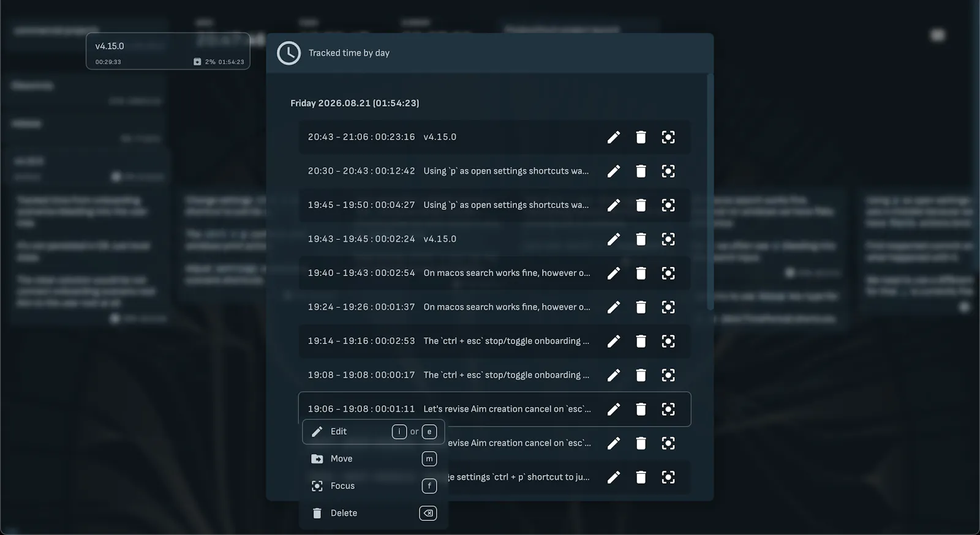Click the "2% 01:54:23" text on v4.15.0 card
The width and height of the screenshot is (980, 535).
[224, 62]
